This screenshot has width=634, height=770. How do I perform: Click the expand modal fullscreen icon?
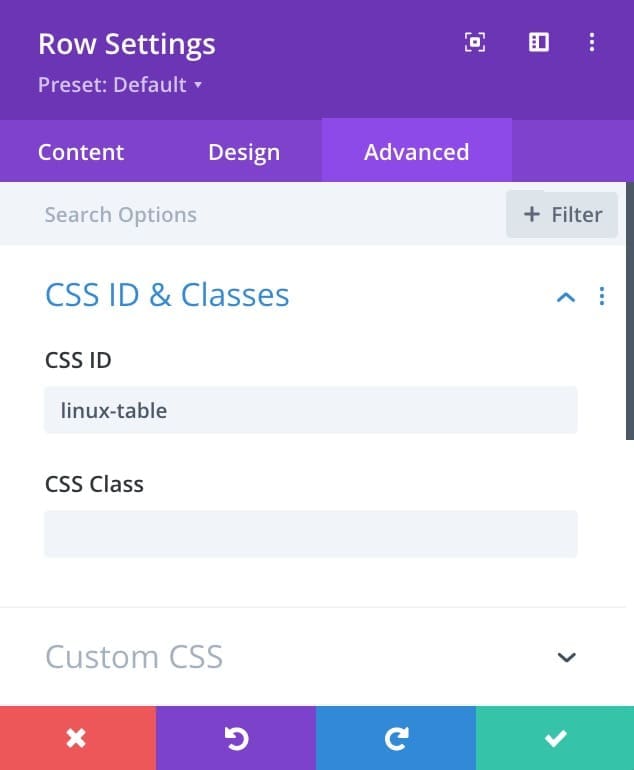point(475,42)
